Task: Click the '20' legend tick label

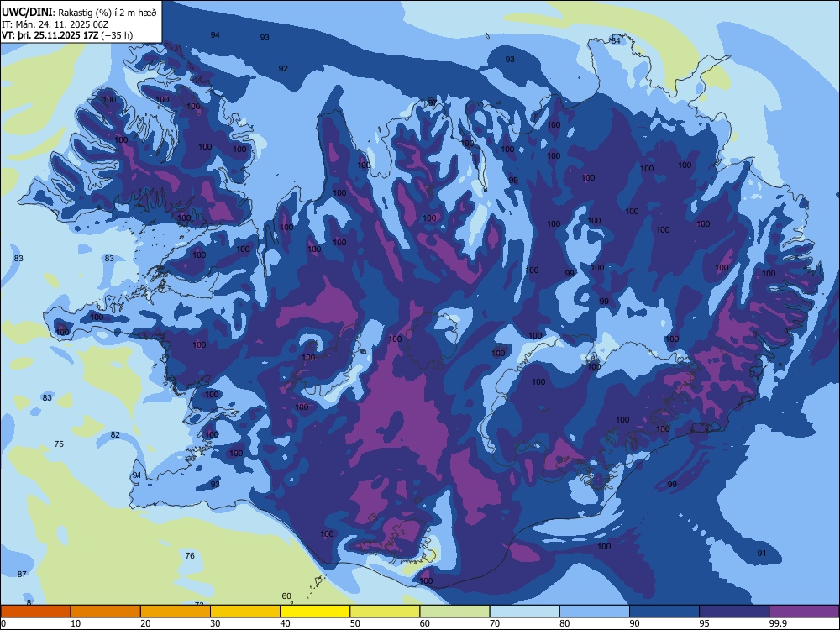Action: tap(145, 623)
